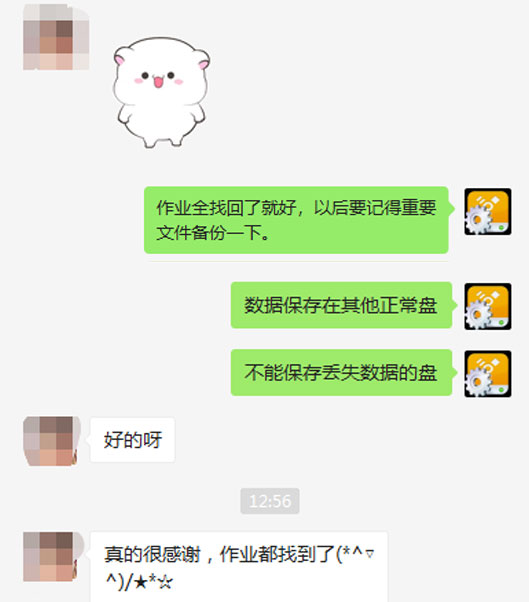The height and width of the screenshot is (602, 529).
Task: Select the "作业全找回了就好" green message bubble
Action: pyautogui.click(x=297, y=220)
